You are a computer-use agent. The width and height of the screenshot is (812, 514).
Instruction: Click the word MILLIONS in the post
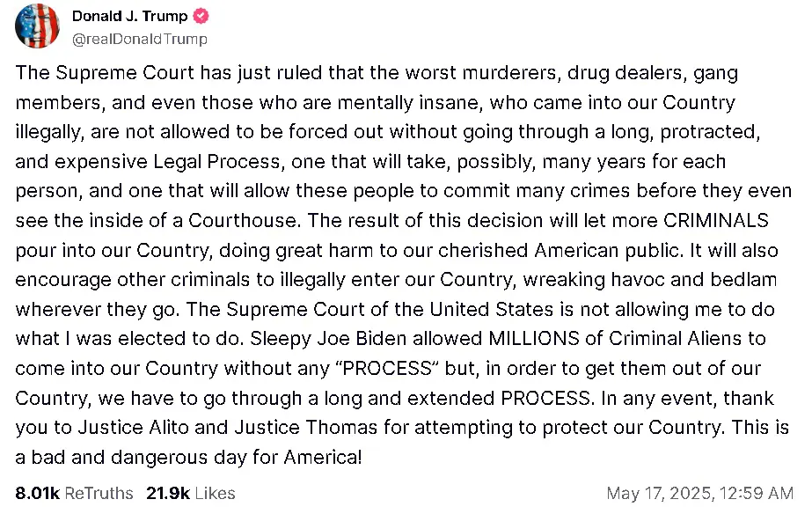(x=534, y=338)
